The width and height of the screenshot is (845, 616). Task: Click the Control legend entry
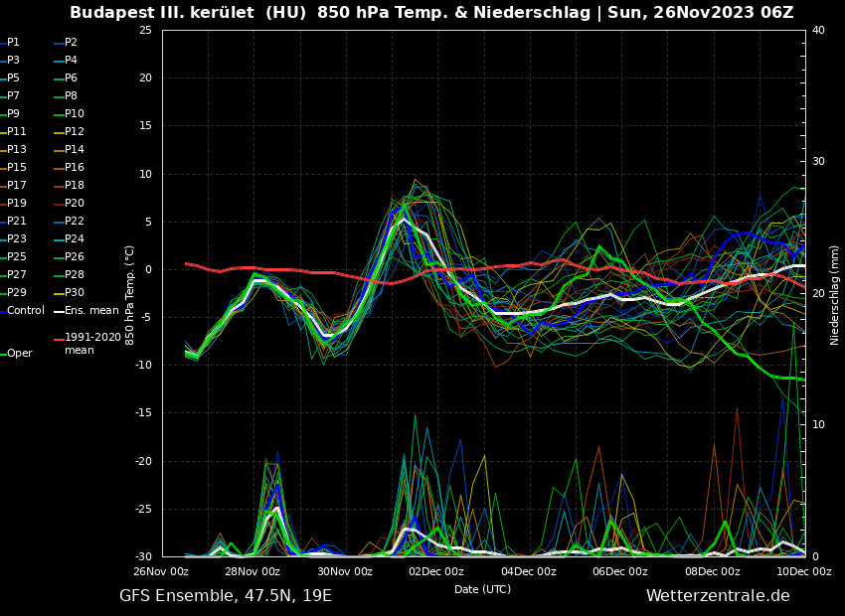[x=26, y=311]
